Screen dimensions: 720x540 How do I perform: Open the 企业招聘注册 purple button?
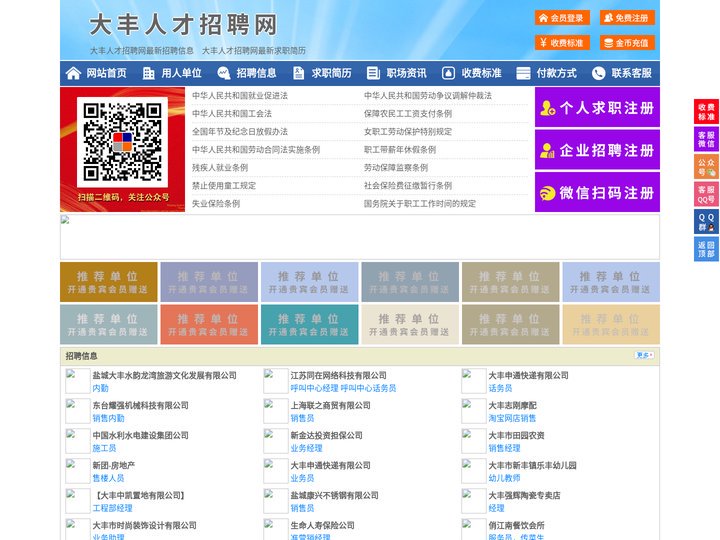pos(597,150)
